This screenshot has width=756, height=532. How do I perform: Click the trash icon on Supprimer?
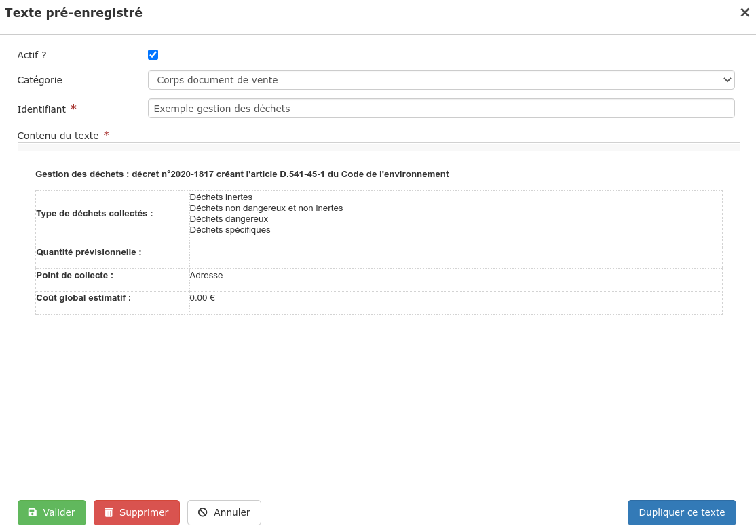point(109,513)
